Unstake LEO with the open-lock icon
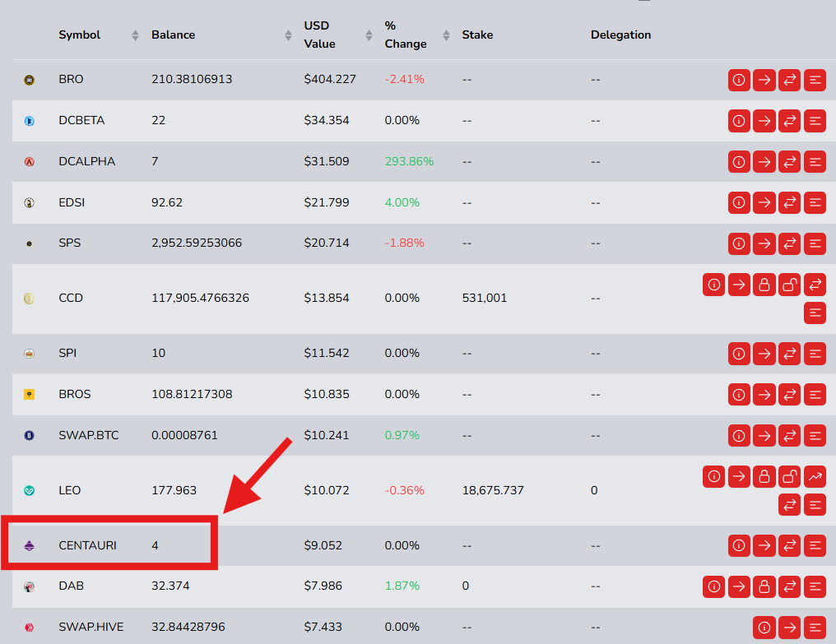 tap(790, 476)
